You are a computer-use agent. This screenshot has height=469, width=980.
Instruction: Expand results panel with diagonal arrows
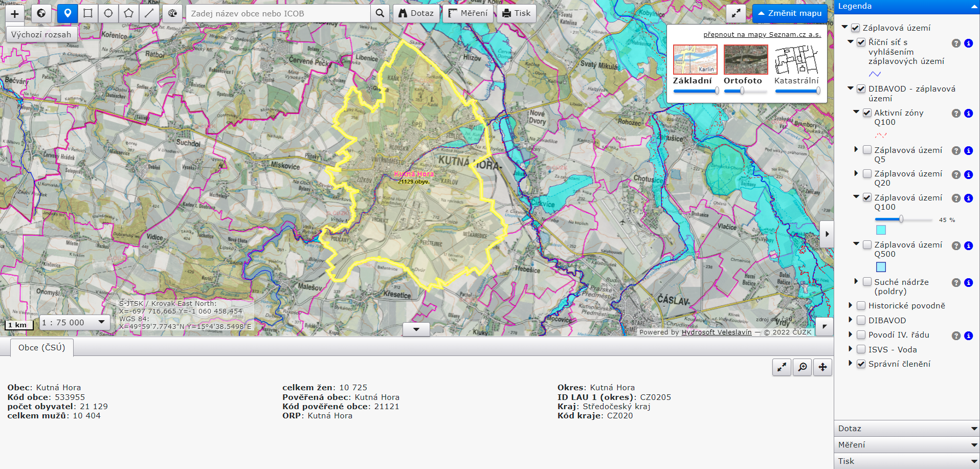[782, 367]
